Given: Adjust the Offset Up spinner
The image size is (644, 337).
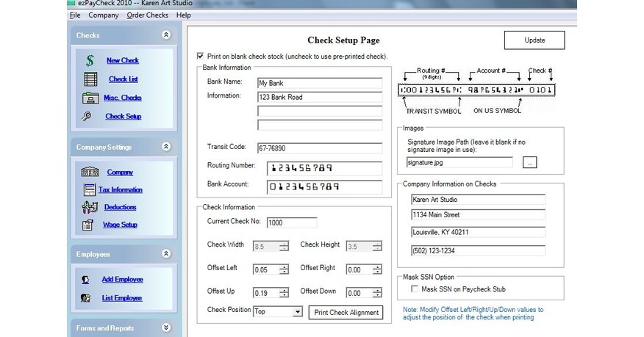Looking at the screenshot, I should 284,293.
